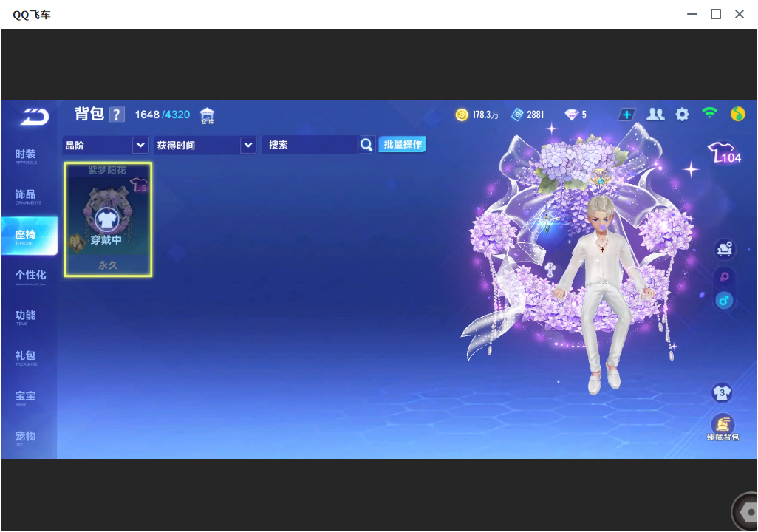758x532 pixels.
Task: Select the 个性化 tab
Action: click(30, 277)
